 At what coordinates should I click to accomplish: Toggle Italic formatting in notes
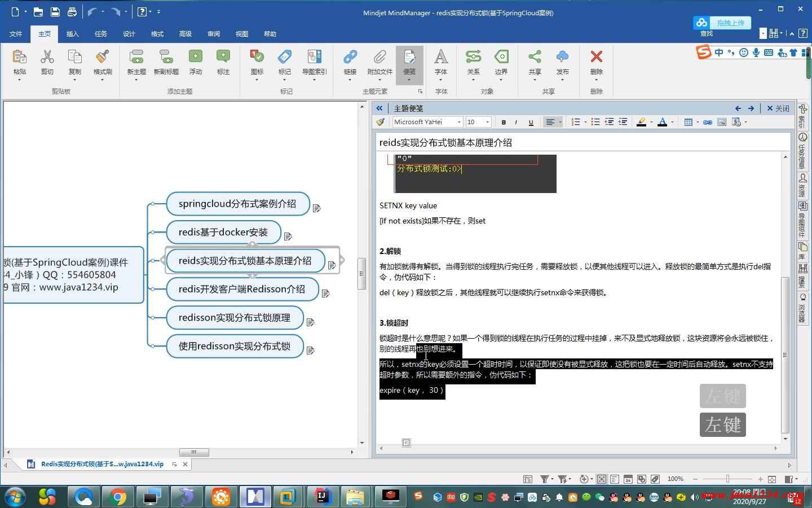pyautogui.click(x=516, y=122)
